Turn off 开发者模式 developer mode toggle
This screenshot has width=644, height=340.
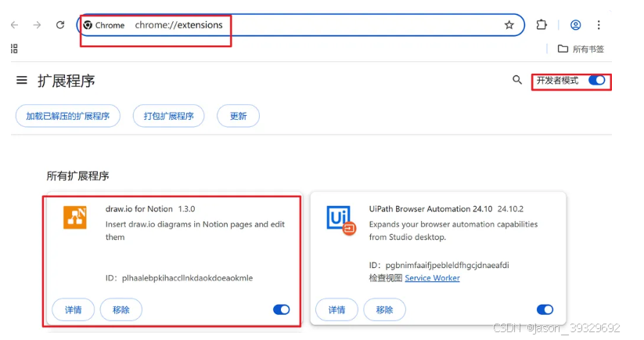(597, 80)
